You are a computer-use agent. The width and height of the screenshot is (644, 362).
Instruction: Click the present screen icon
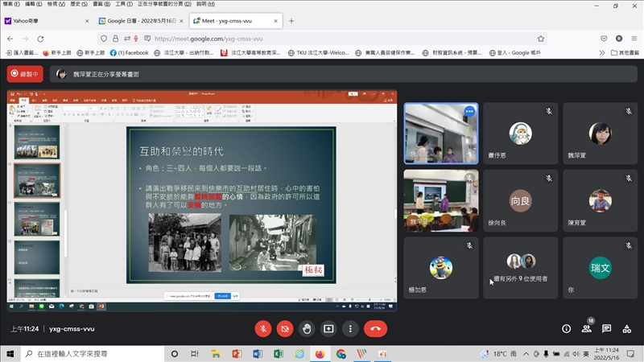[328, 328]
